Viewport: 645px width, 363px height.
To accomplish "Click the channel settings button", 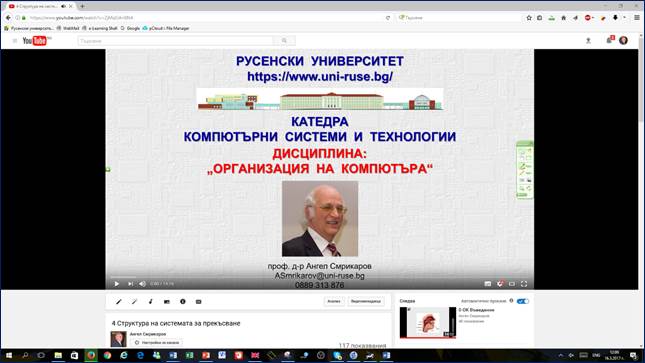I will pyautogui.click(x=156, y=342).
